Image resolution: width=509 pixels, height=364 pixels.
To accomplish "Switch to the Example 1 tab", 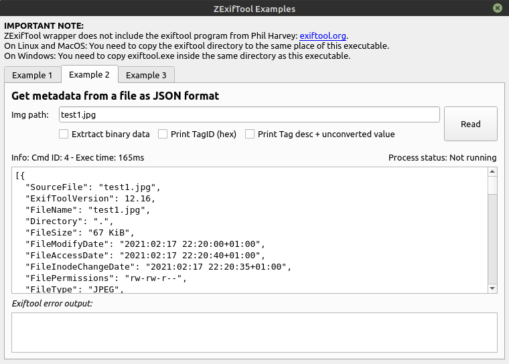I will [x=32, y=75].
